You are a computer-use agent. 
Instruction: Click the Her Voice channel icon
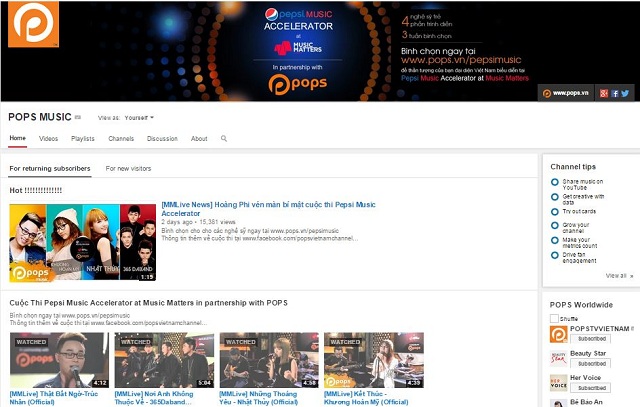click(x=558, y=383)
